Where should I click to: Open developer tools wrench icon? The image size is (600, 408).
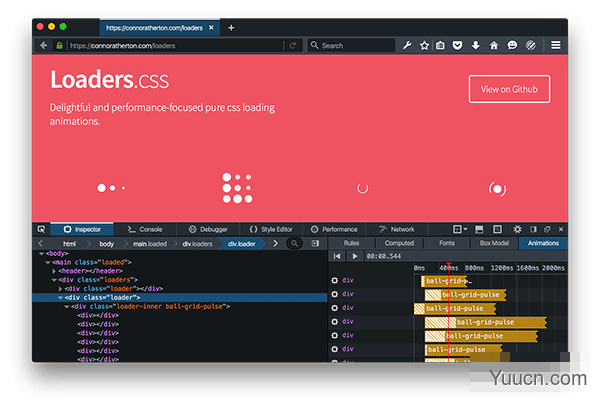tap(407, 45)
